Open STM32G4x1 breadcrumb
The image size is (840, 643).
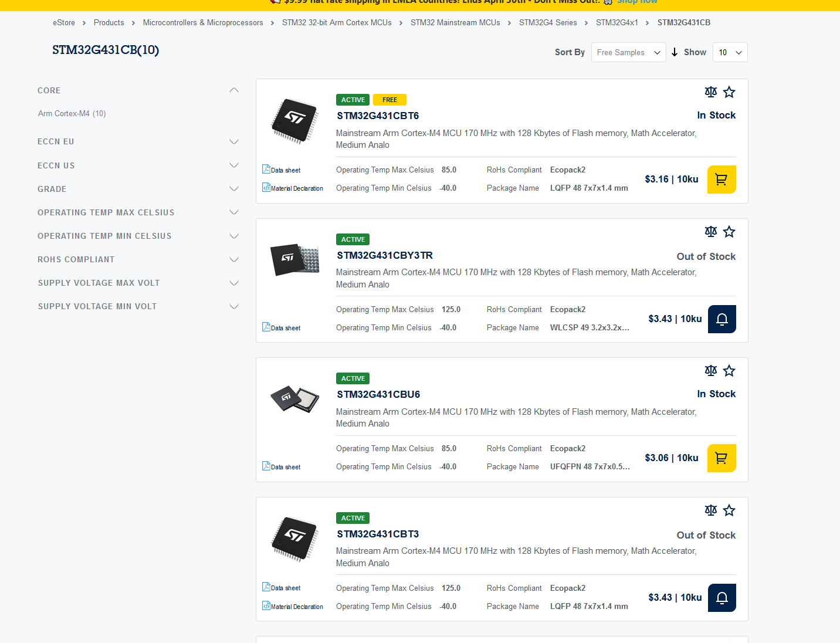pyautogui.click(x=617, y=23)
